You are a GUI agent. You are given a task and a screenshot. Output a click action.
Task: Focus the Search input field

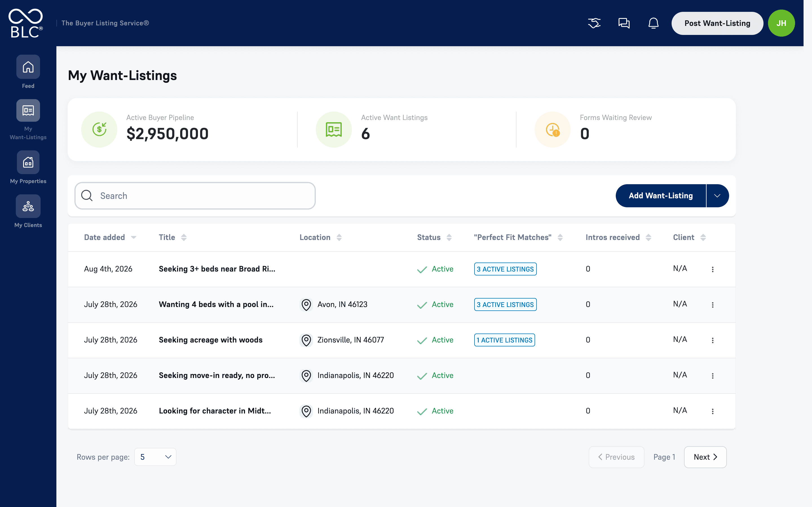[x=195, y=196]
